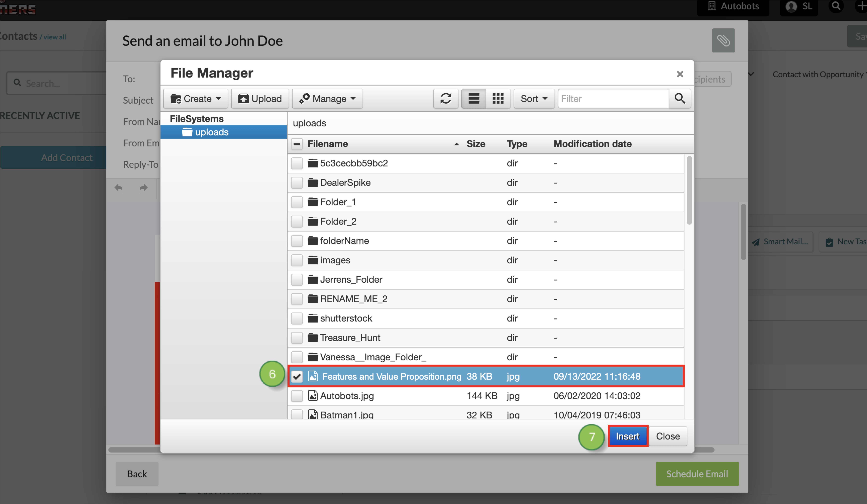867x504 pixels.
Task: Sort by Filename column header
Action: click(328, 144)
